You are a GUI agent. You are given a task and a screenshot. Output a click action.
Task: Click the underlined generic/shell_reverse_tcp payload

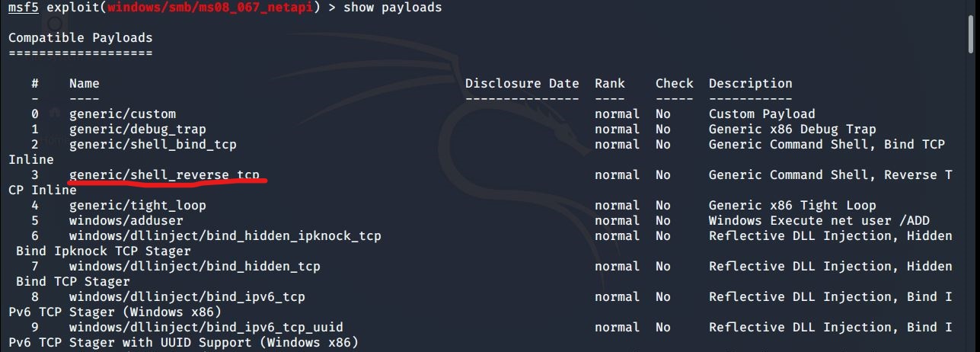tap(164, 174)
